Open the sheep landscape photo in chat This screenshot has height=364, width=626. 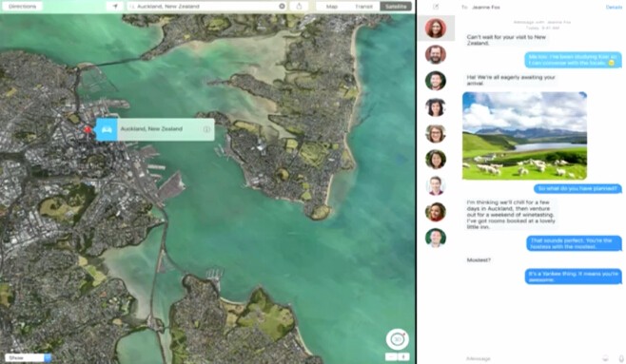(x=524, y=136)
